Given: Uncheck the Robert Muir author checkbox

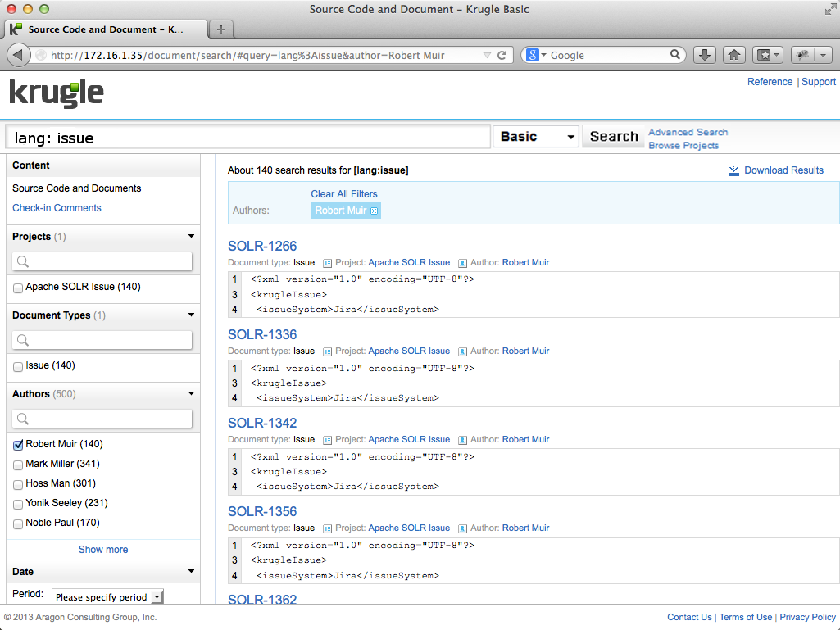Looking at the screenshot, I should tap(18, 445).
